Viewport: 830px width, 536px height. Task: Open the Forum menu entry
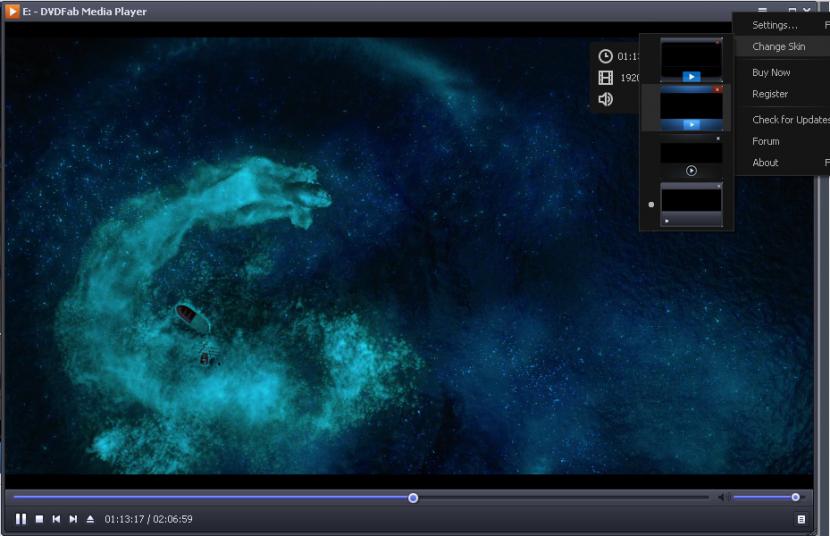click(782, 141)
